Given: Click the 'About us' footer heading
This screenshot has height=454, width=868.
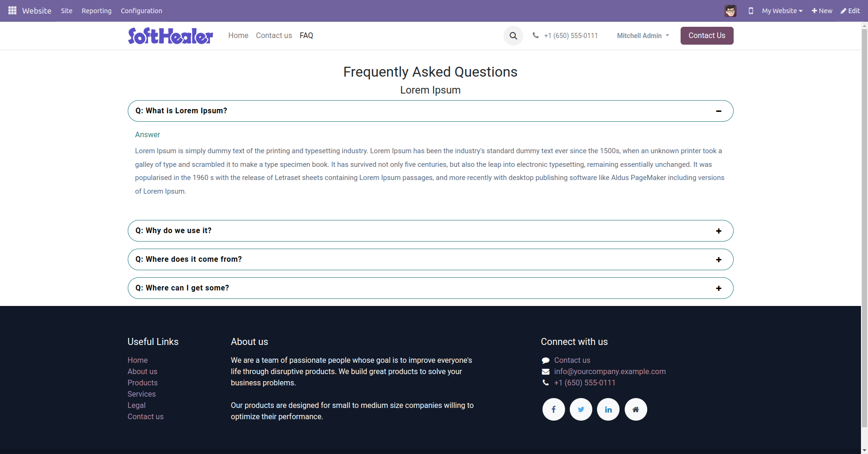Looking at the screenshot, I should click(x=249, y=342).
